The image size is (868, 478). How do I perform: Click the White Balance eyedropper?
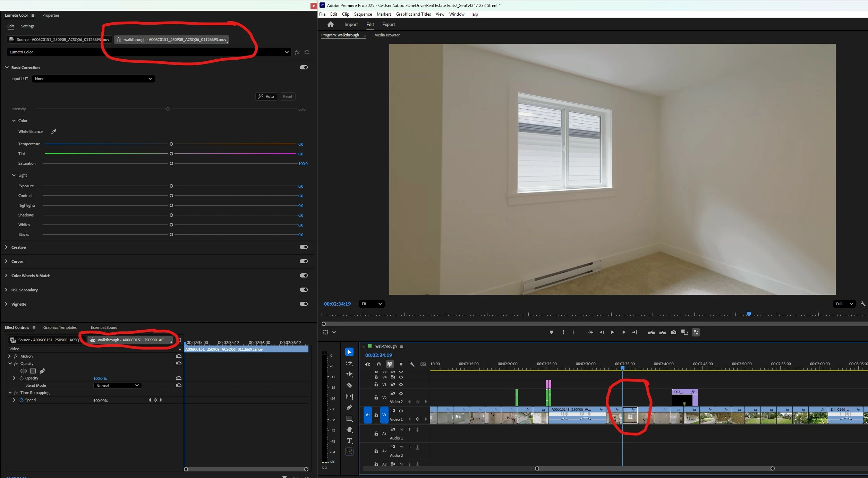coord(54,131)
